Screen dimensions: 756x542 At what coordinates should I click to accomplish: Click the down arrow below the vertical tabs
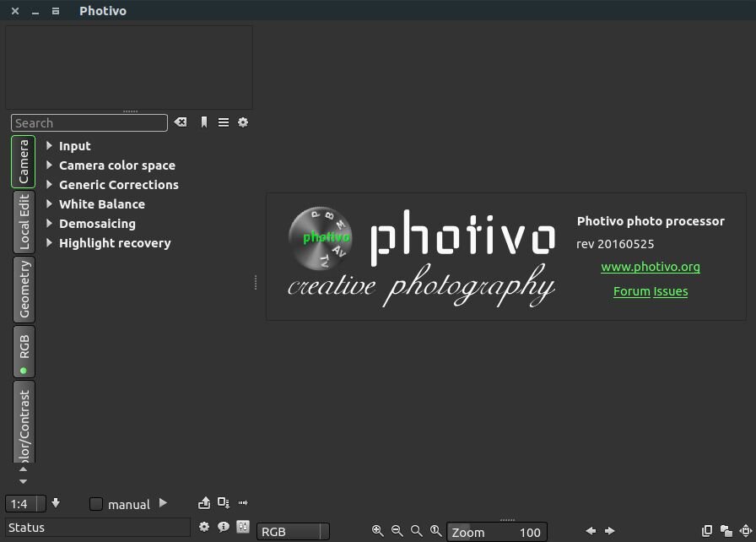(x=23, y=481)
